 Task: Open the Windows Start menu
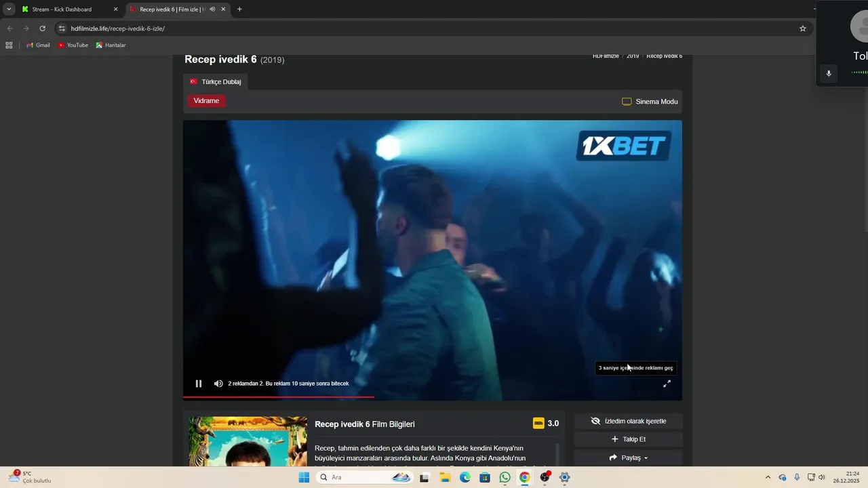click(304, 477)
